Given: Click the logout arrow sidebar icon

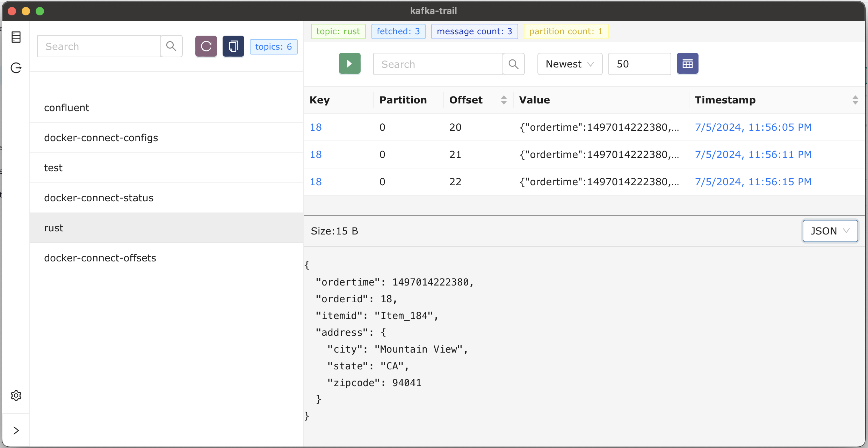Looking at the screenshot, I should [x=16, y=68].
